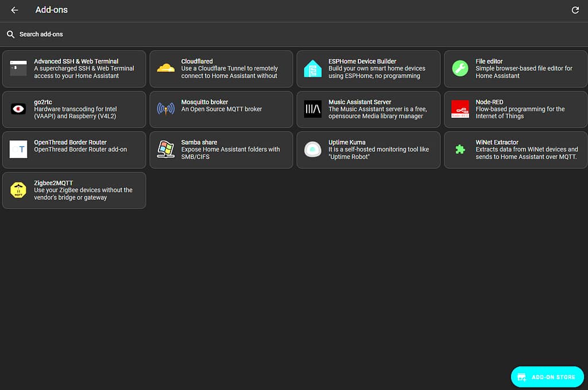This screenshot has width=588, height=390.
Task: Click the Music Assistant Server logo icon
Action: click(313, 109)
